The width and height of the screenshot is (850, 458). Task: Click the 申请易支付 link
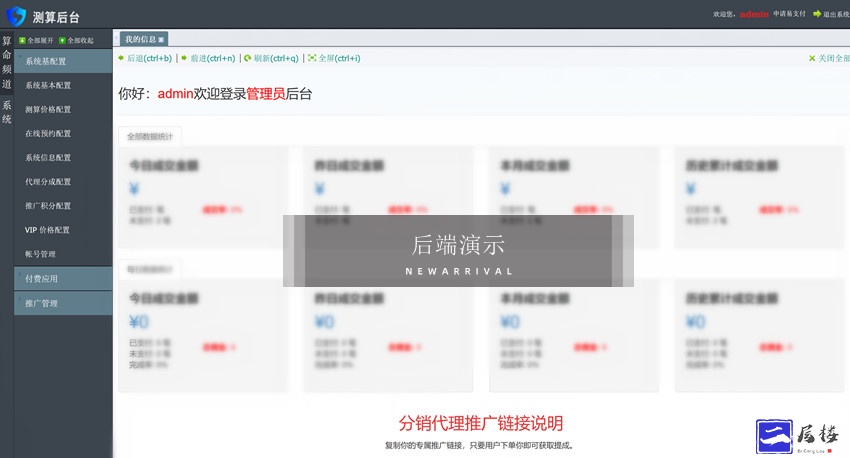pyautogui.click(x=789, y=15)
